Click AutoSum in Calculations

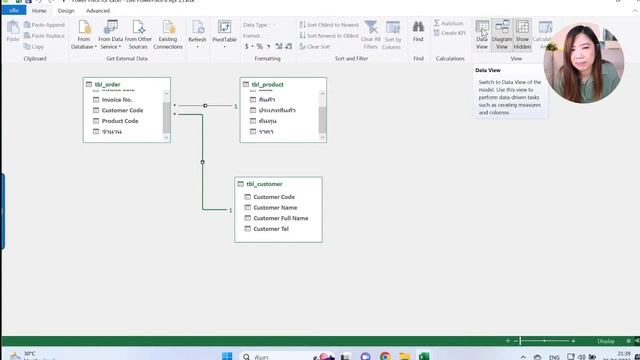point(449,23)
